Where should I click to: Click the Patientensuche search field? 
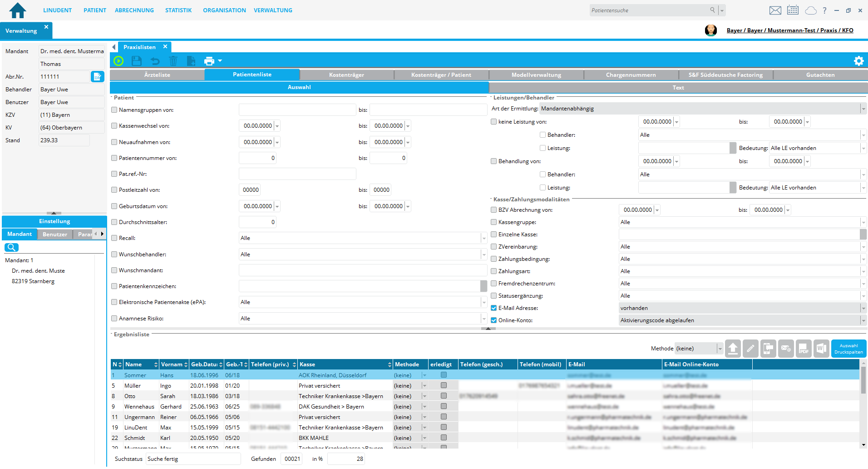click(x=649, y=10)
